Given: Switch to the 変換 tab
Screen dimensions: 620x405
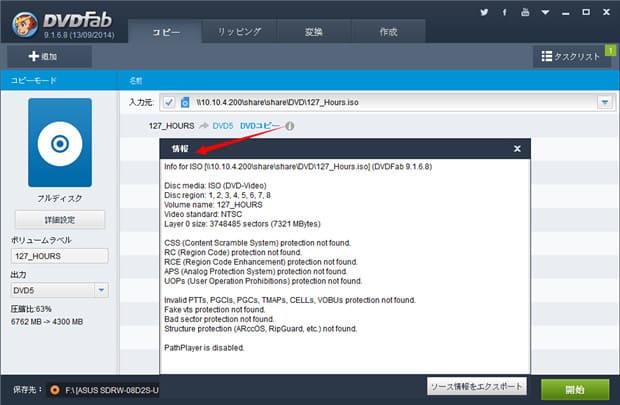Looking at the screenshot, I should point(313,32).
